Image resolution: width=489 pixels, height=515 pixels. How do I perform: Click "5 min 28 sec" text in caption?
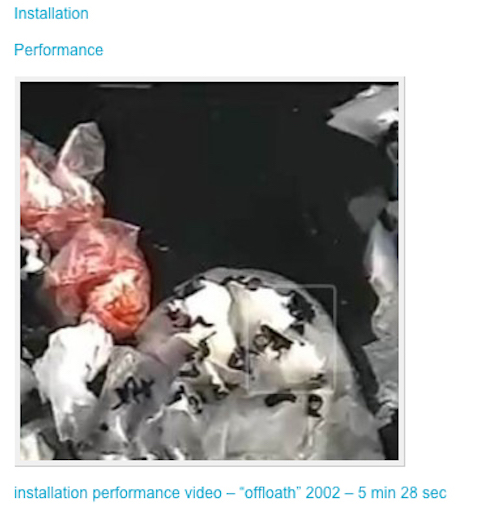tap(402, 493)
